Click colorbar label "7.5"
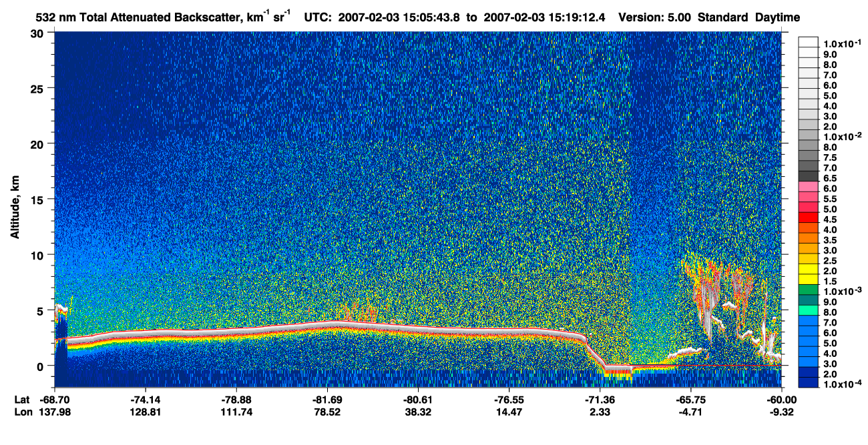The height and width of the screenshot is (445, 868). tap(831, 157)
